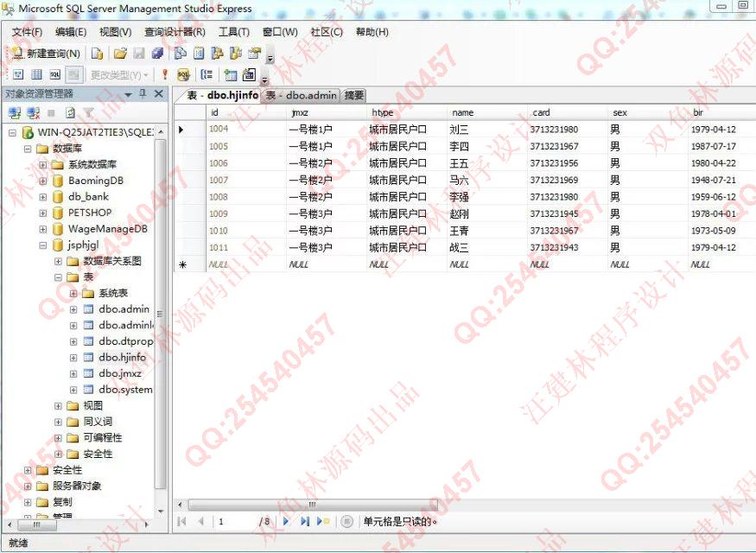Click the filter funnel icon in object explorer
The image size is (756, 553).
tap(88, 113)
